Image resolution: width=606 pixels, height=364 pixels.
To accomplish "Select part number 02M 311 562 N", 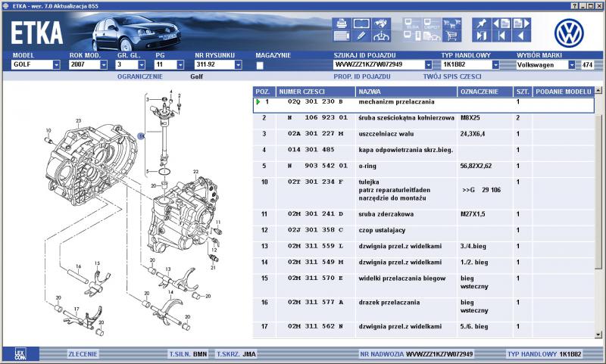I will click(315, 326).
